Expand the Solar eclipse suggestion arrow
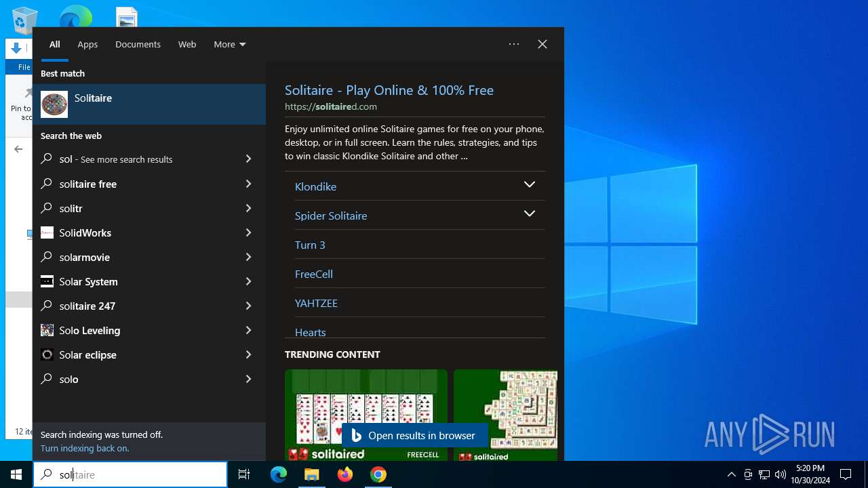 (x=248, y=354)
